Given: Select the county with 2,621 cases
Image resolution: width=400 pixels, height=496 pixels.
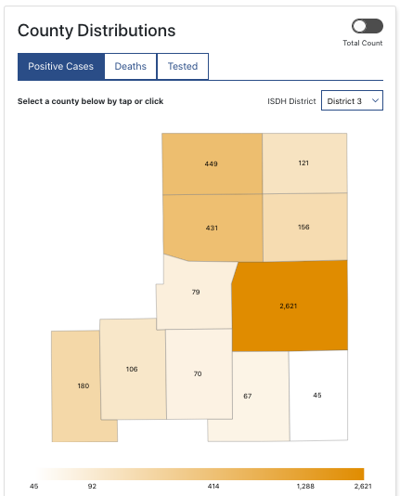Looking at the screenshot, I should (289, 306).
